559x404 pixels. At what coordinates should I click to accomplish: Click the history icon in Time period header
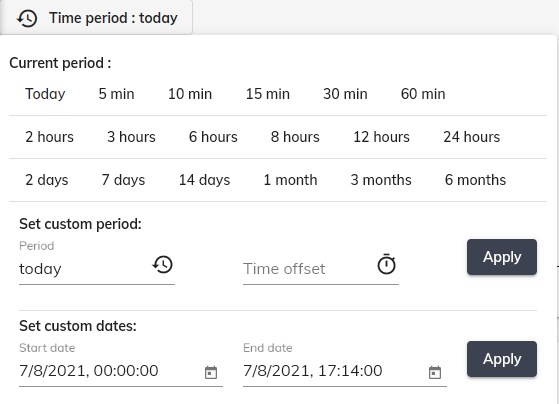[27, 18]
